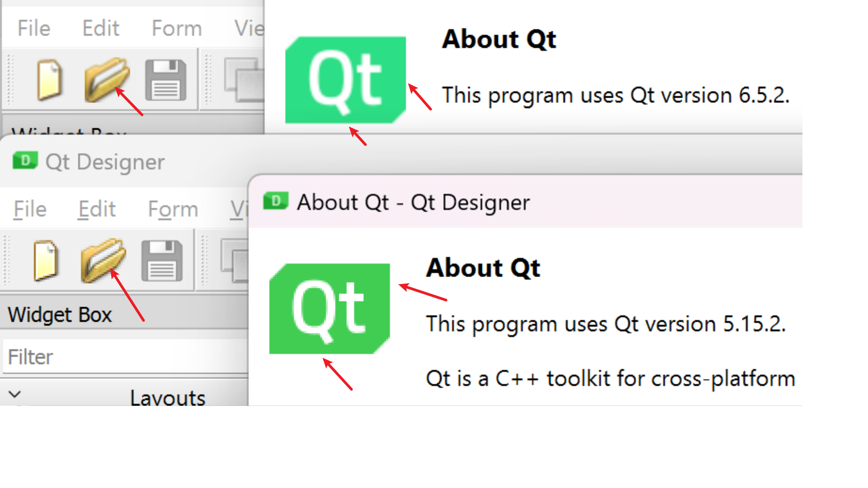The width and height of the screenshot is (868, 488).
Task: Open the Edit menu in lower window
Action: (97, 209)
